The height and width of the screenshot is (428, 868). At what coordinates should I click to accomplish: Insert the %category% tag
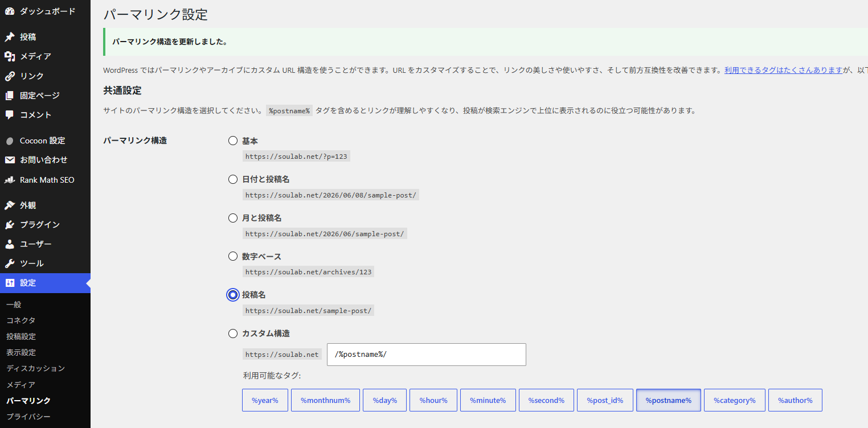[x=735, y=400]
